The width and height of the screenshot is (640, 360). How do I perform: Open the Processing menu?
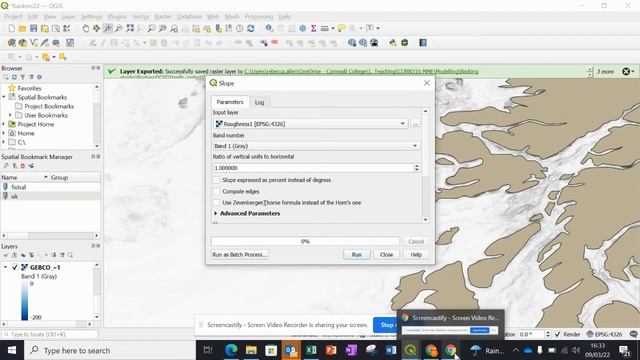[x=259, y=17]
